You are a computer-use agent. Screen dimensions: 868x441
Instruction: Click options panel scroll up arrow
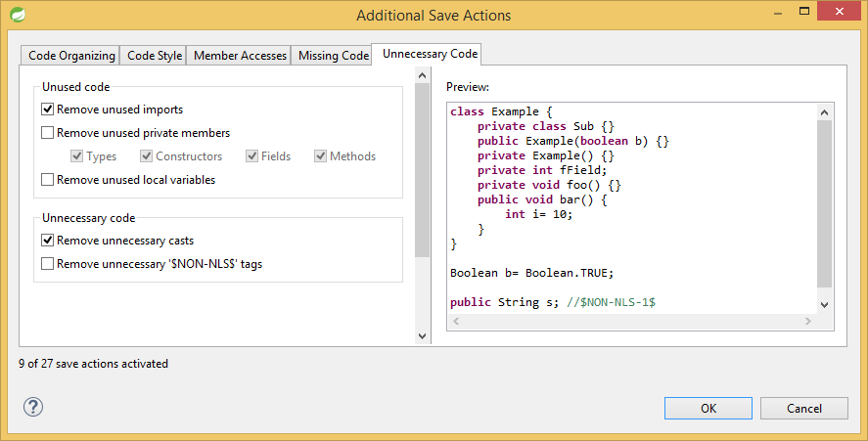pyautogui.click(x=423, y=75)
